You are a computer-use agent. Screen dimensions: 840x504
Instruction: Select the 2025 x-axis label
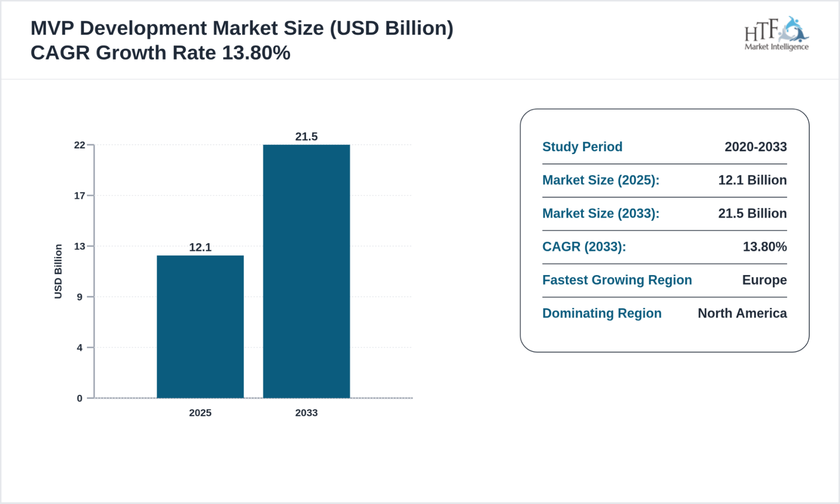[x=200, y=413]
